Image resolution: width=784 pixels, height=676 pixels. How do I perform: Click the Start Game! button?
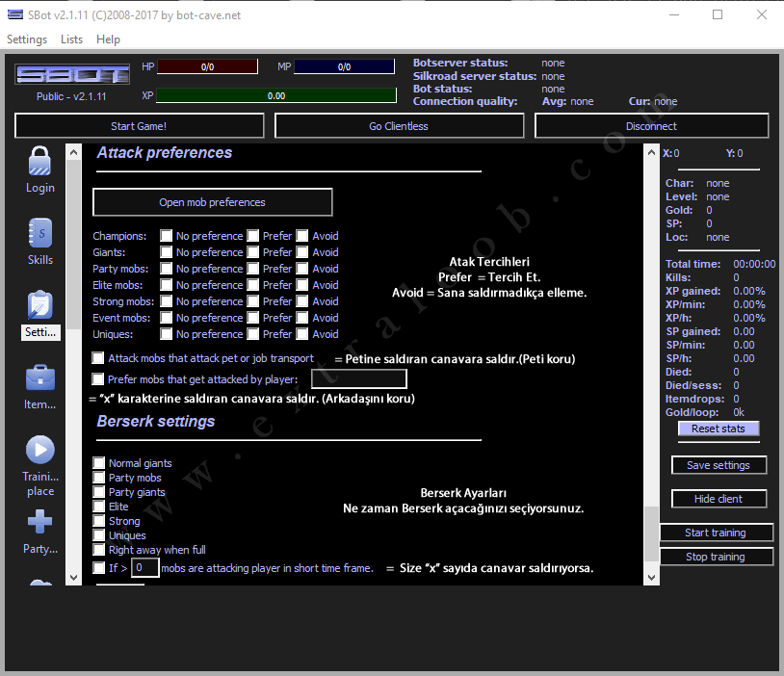[x=139, y=126]
